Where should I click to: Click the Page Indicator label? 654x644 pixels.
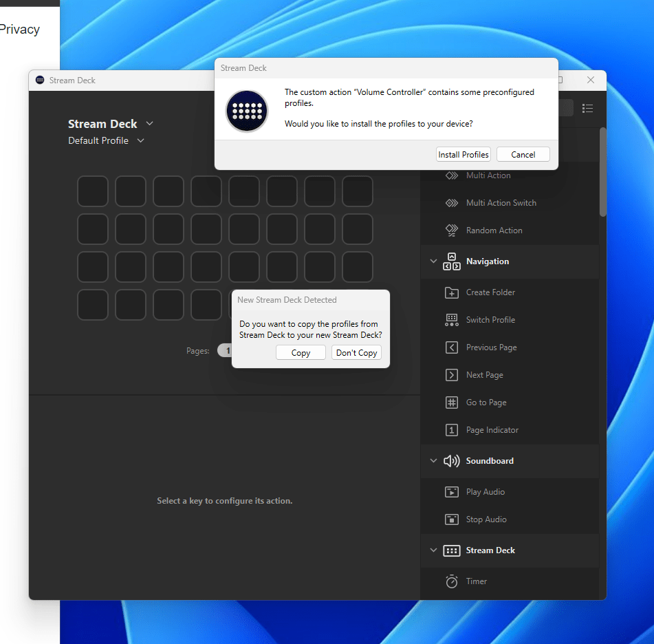tap(492, 430)
